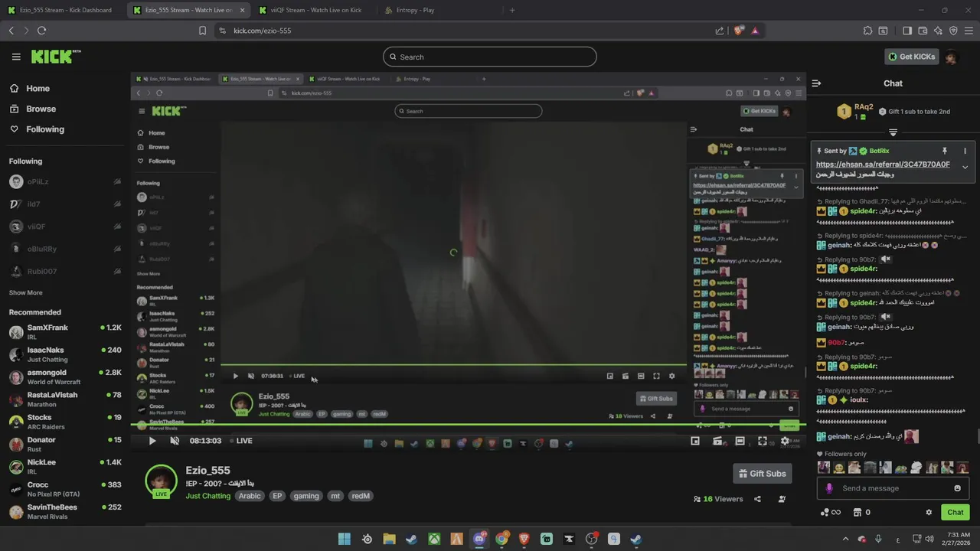Focus the Send a message input
This screenshot has height=551, width=980.
[x=893, y=488]
